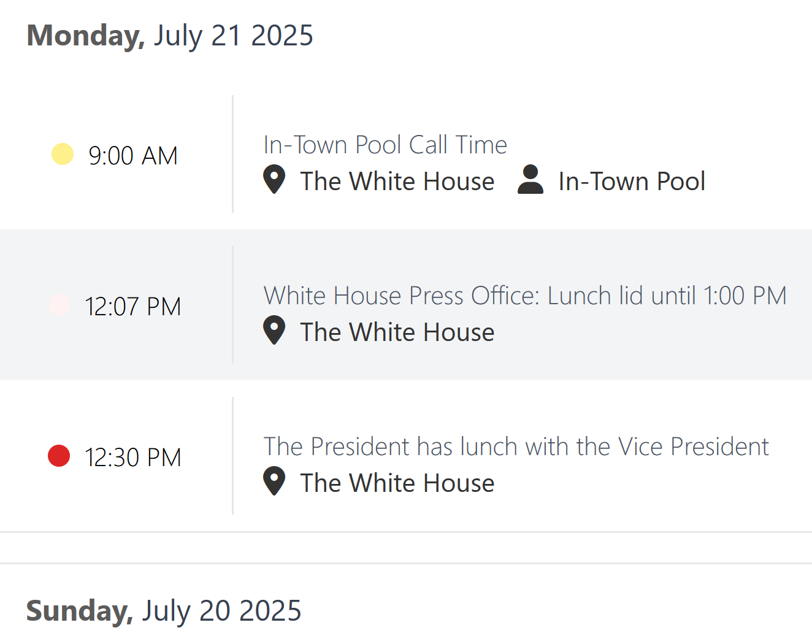Screen dimensions: 812x644
Task: Select the 12:30 PM time label
Action: point(133,458)
